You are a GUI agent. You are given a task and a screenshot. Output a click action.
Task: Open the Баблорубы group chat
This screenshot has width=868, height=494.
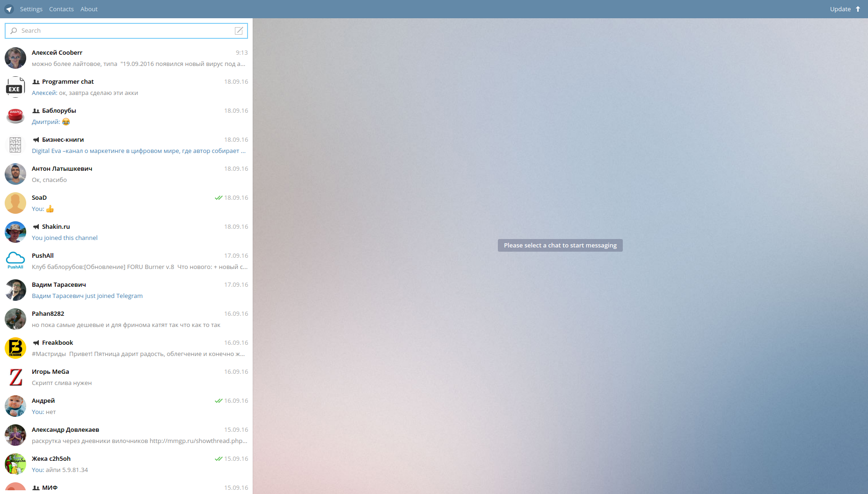[x=126, y=116]
